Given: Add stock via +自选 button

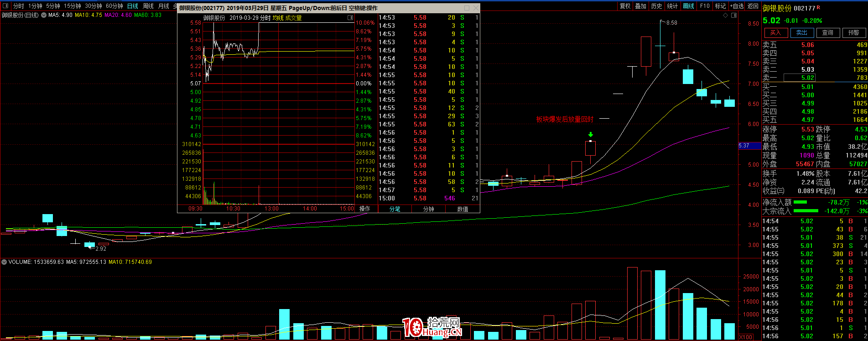Looking at the screenshot, I should 737,6.
